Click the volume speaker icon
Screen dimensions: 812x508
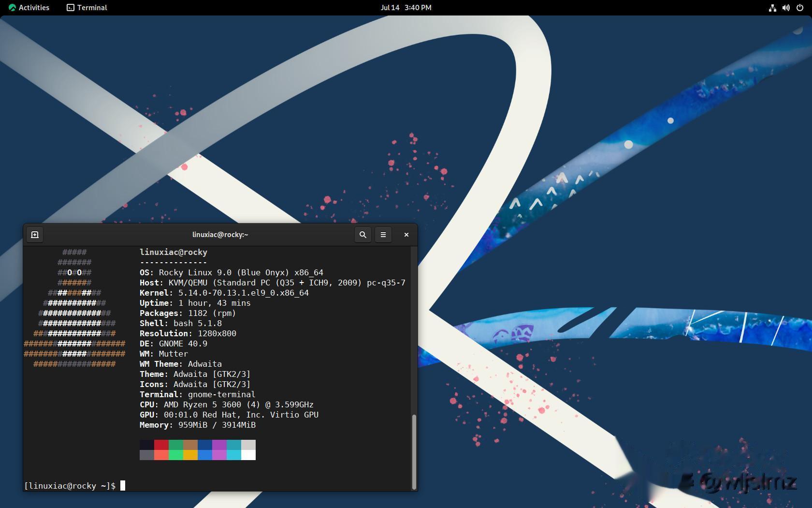pos(786,8)
